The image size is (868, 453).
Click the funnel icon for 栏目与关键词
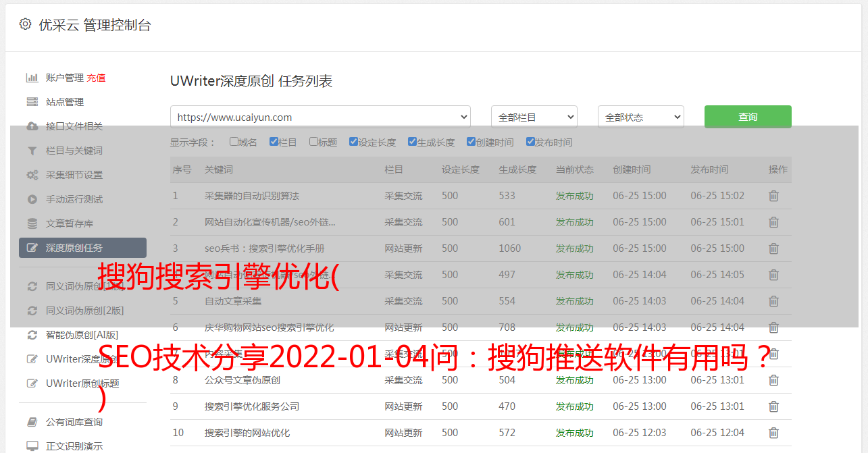[32, 151]
